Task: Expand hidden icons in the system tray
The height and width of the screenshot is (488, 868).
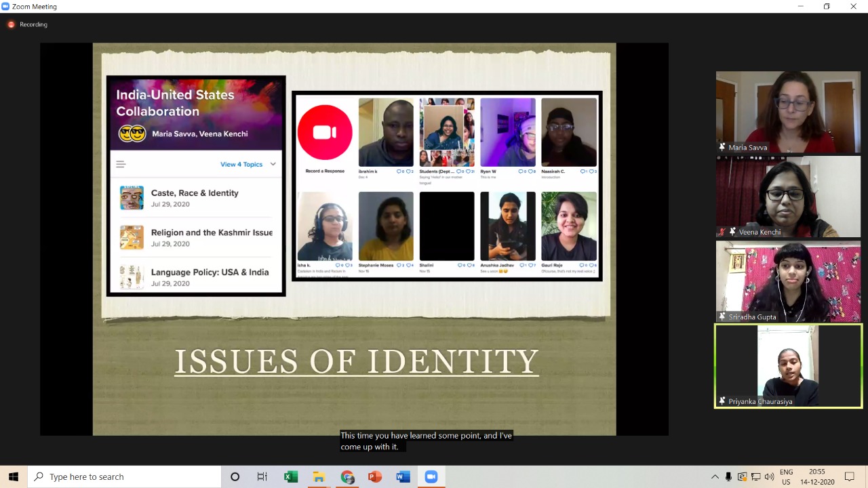Action: tap(715, 476)
